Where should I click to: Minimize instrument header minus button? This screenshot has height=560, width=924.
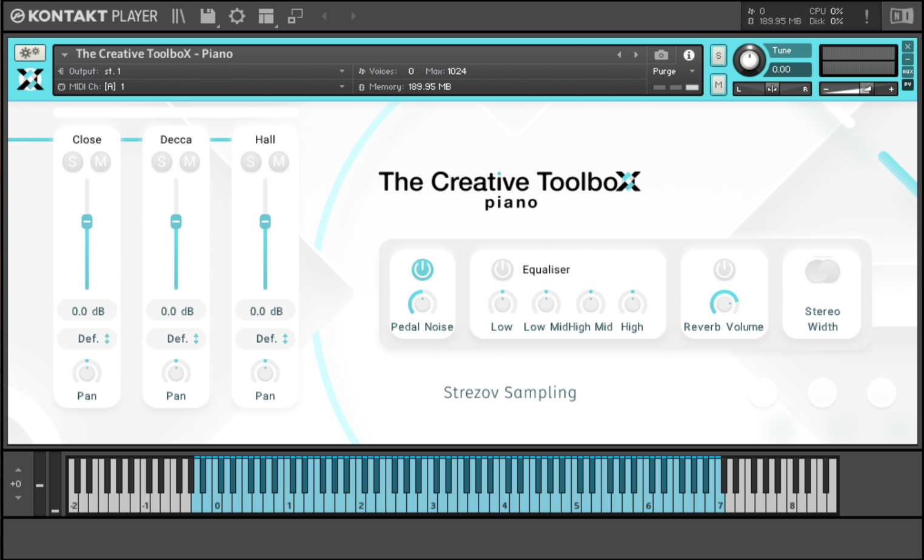tap(908, 59)
